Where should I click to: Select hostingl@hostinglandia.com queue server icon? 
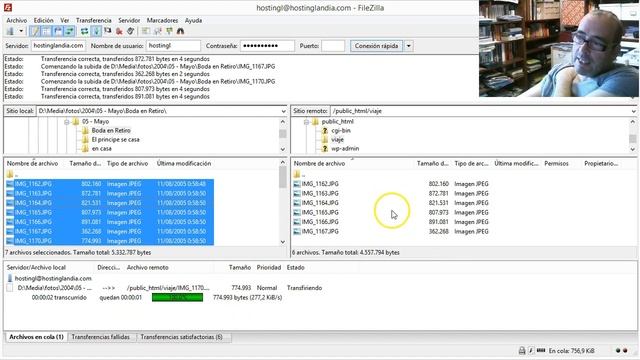tap(10, 278)
